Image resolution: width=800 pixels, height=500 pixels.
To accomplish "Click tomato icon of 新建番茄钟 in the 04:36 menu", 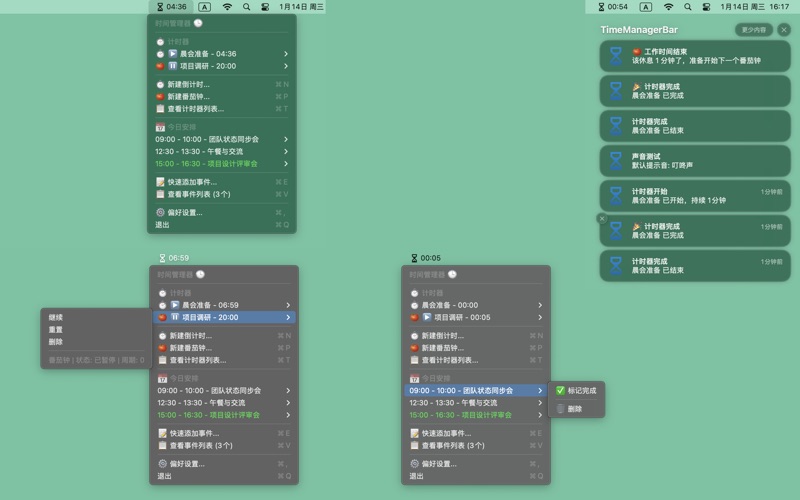I will [160, 96].
